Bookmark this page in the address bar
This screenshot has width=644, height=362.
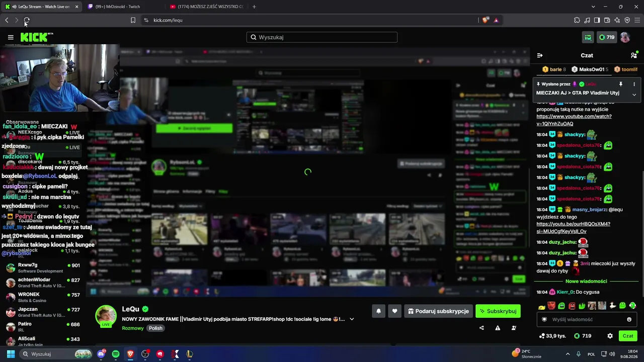click(x=133, y=20)
